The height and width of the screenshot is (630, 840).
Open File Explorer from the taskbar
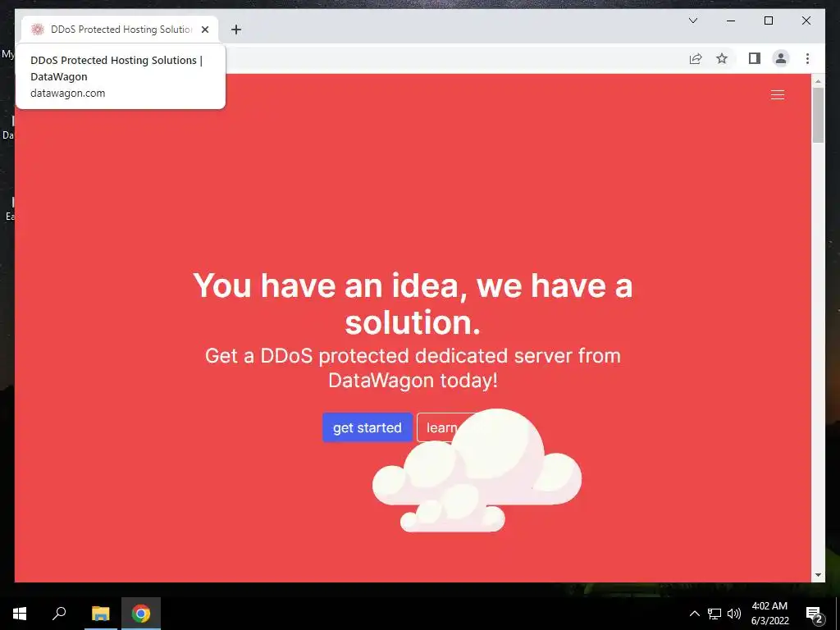pos(100,614)
